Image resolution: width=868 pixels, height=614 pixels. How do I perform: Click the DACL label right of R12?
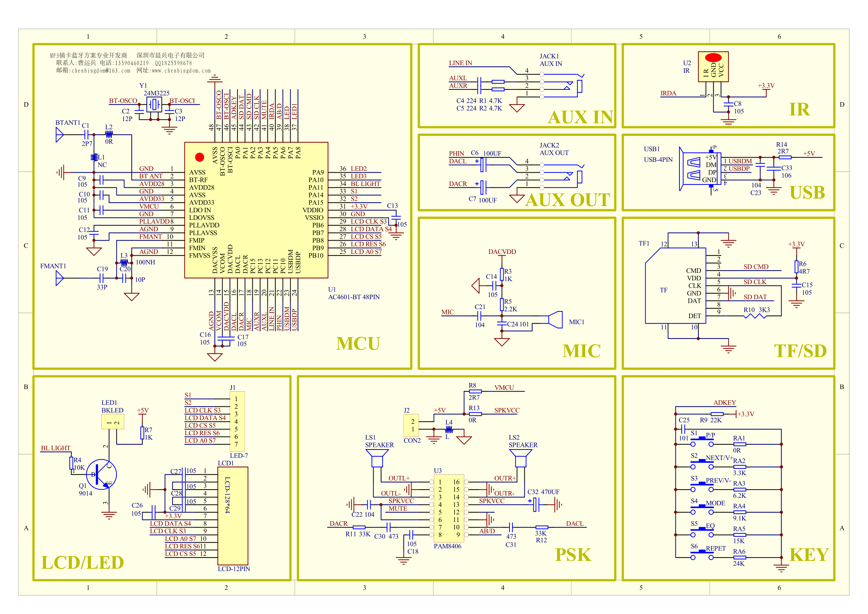(x=574, y=524)
